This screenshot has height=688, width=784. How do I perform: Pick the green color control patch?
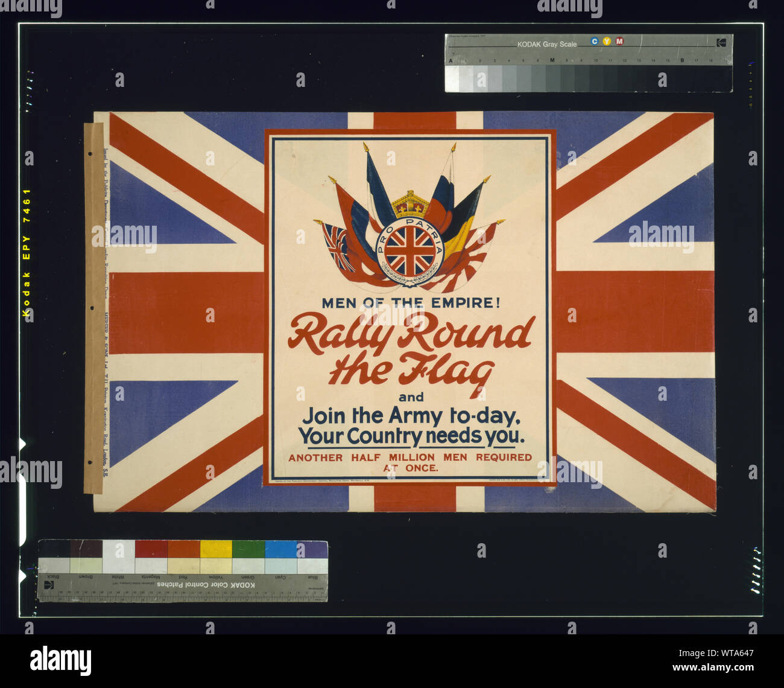(x=248, y=549)
